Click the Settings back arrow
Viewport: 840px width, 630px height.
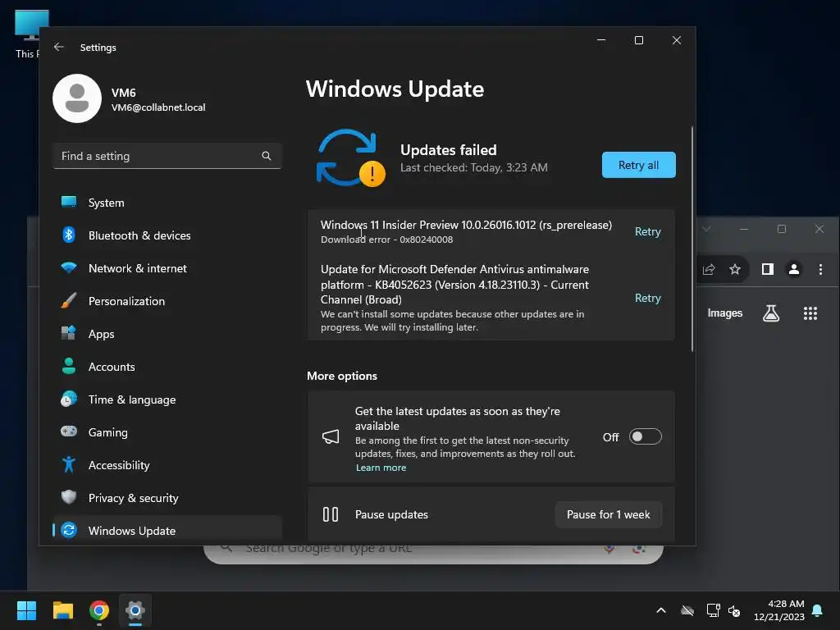point(59,47)
